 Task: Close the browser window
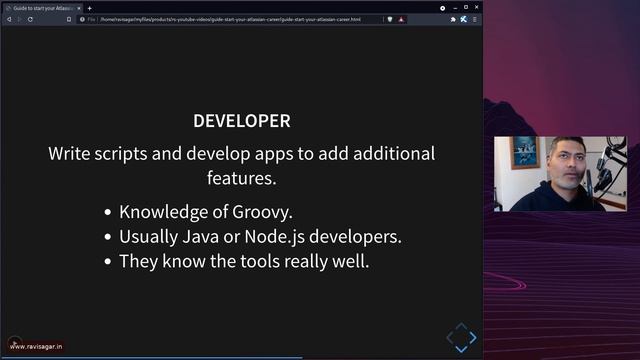(476, 7)
